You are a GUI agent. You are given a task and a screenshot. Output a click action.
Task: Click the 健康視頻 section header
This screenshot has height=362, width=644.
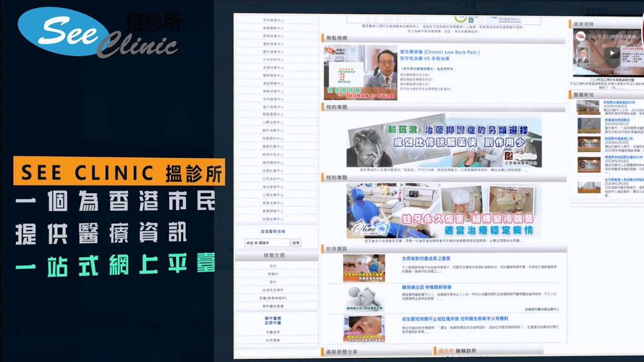pos(606,24)
